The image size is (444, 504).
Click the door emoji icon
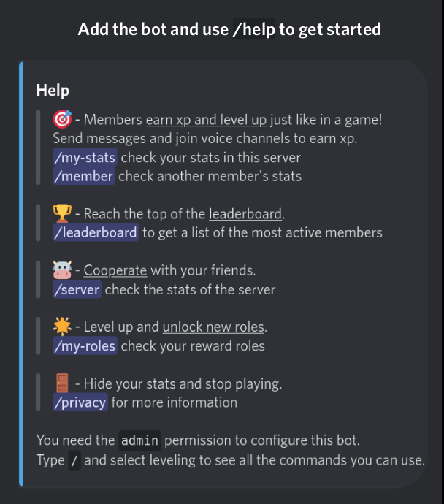coord(62,383)
